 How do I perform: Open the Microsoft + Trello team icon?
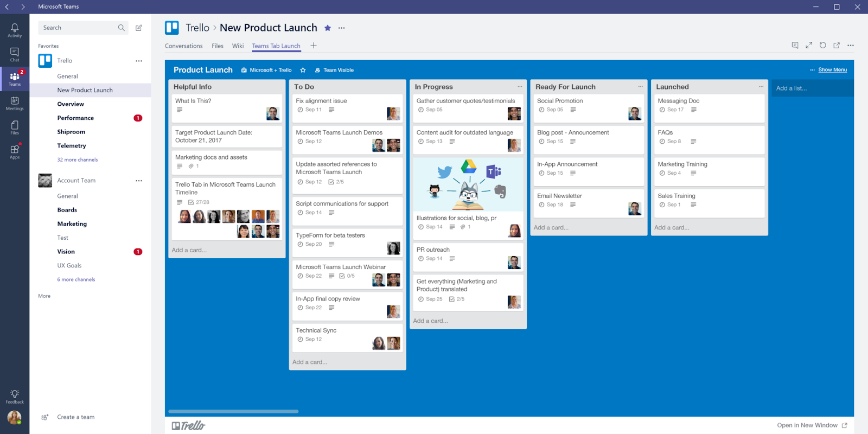pyautogui.click(x=244, y=70)
